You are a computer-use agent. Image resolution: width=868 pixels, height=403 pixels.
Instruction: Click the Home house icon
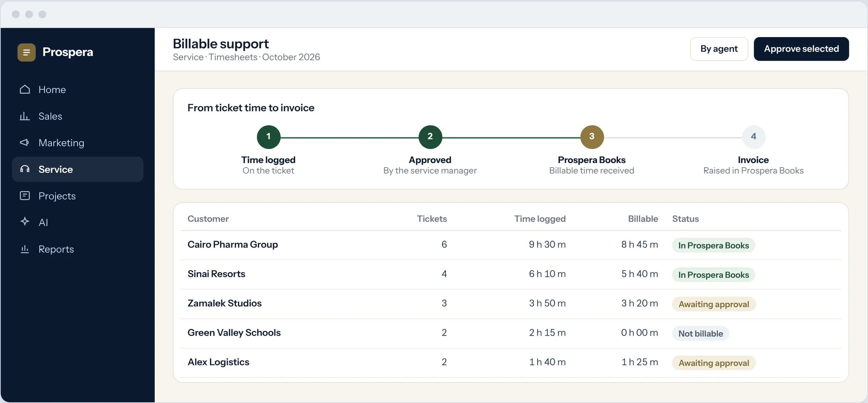coord(25,90)
